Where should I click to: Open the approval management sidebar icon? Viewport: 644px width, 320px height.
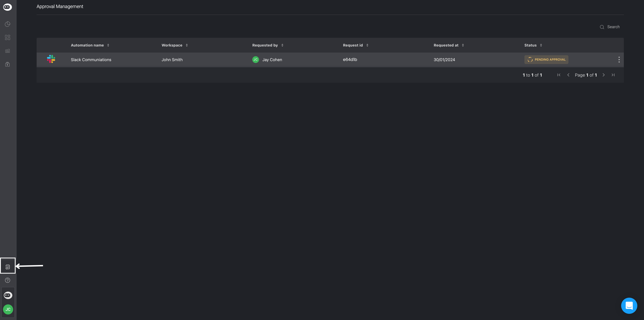pyautogui.click(x=8, y=267)
